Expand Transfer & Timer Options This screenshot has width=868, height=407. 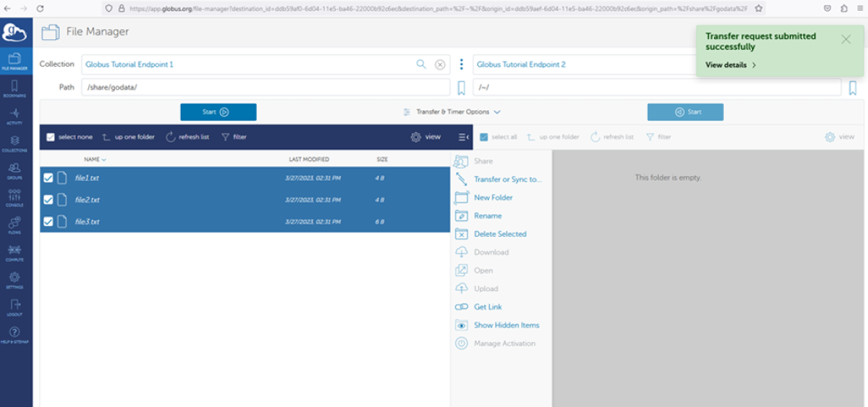(452, 112)
